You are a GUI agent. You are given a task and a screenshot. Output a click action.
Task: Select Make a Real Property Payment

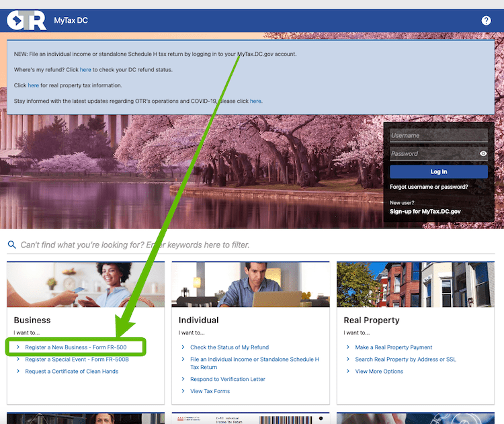click(394, 347)
